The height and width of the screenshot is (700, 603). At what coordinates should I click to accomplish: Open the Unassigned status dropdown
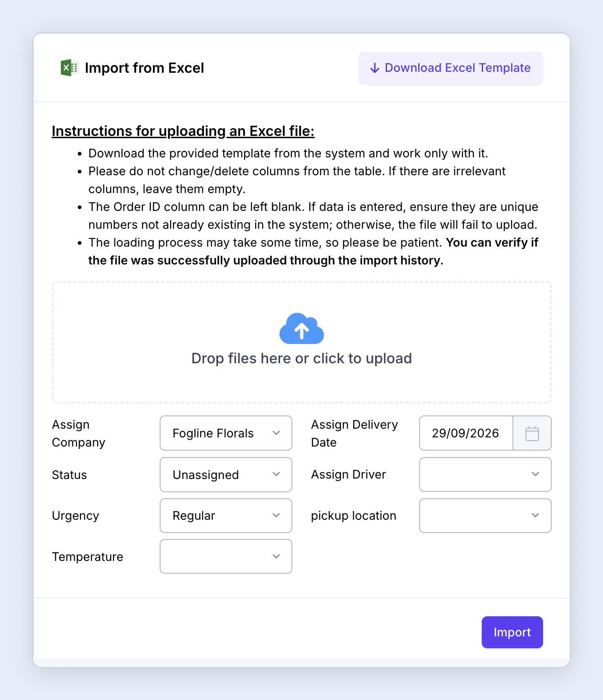coord(226,474)
